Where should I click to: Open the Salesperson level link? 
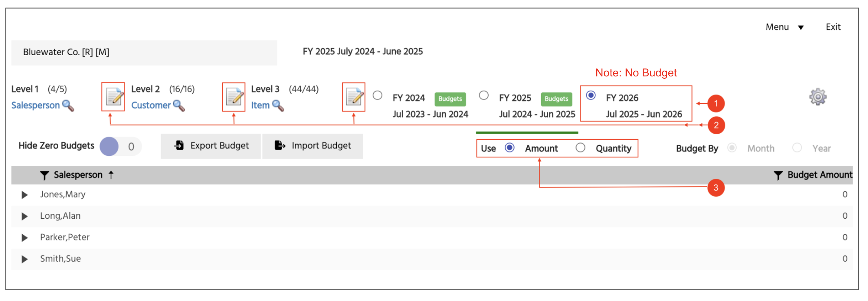[x=35, y=105]
